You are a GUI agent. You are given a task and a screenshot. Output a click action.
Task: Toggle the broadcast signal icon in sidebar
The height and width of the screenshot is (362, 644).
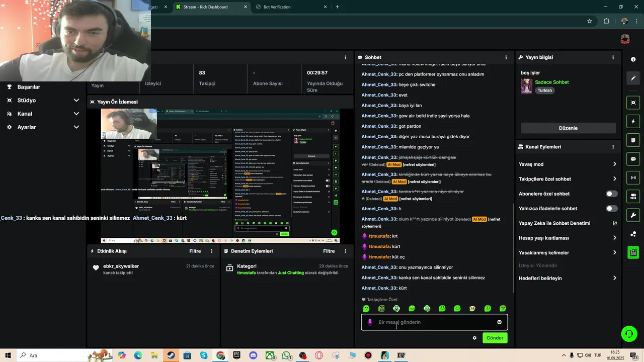point(633,177)
